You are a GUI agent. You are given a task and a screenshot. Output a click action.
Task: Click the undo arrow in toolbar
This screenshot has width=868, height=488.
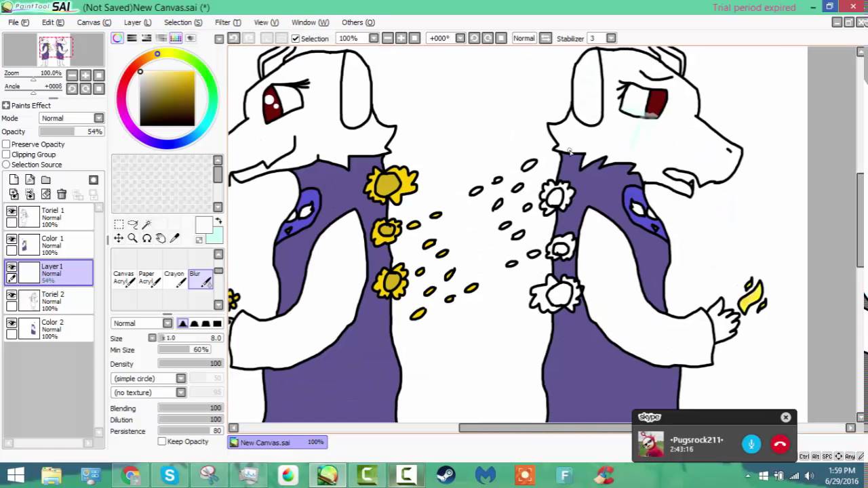[x=234, y=38]
